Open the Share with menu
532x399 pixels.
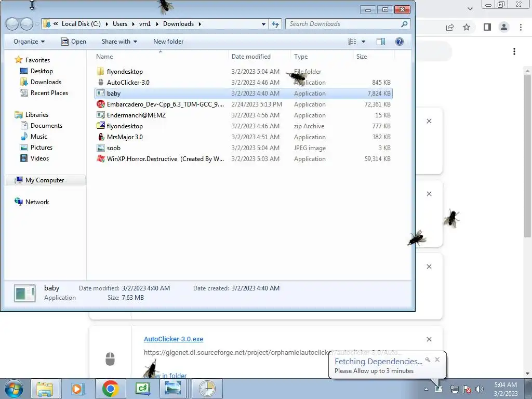click(x=119, y=42)
